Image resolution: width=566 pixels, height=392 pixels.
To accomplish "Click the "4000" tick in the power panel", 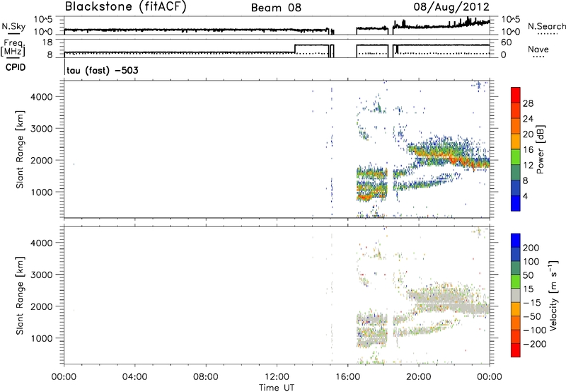I will pos(42,97).
